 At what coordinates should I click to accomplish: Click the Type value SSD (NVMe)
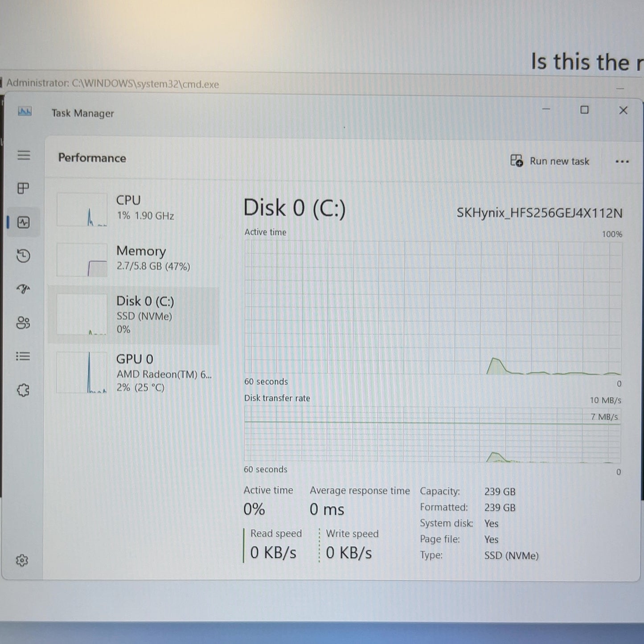(x=511, y=556)
